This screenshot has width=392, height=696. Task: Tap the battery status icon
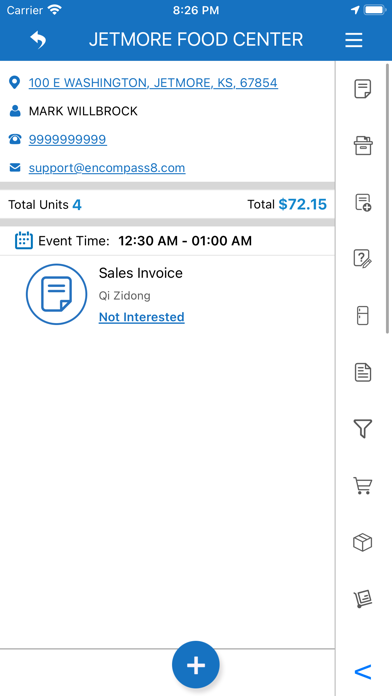[375, 10]
